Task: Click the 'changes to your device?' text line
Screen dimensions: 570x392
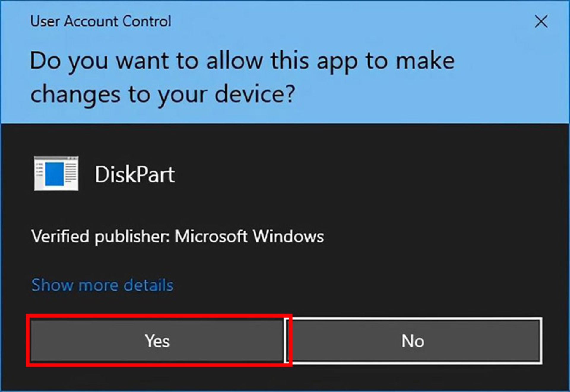Action: [163, 94]
